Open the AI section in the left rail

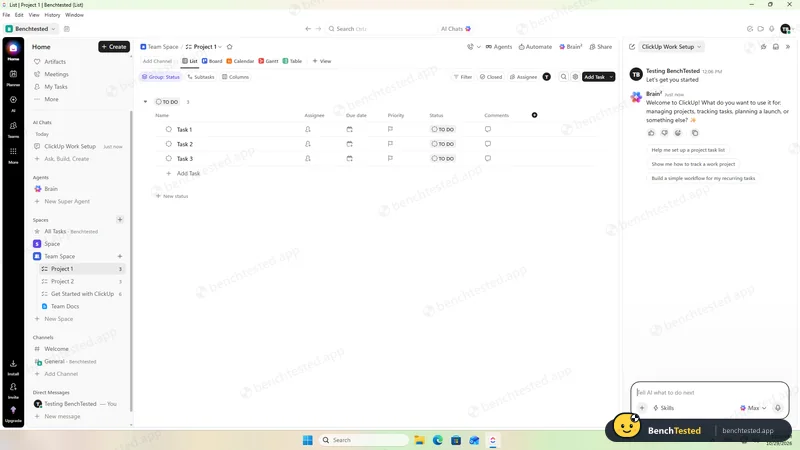[13, 102]
